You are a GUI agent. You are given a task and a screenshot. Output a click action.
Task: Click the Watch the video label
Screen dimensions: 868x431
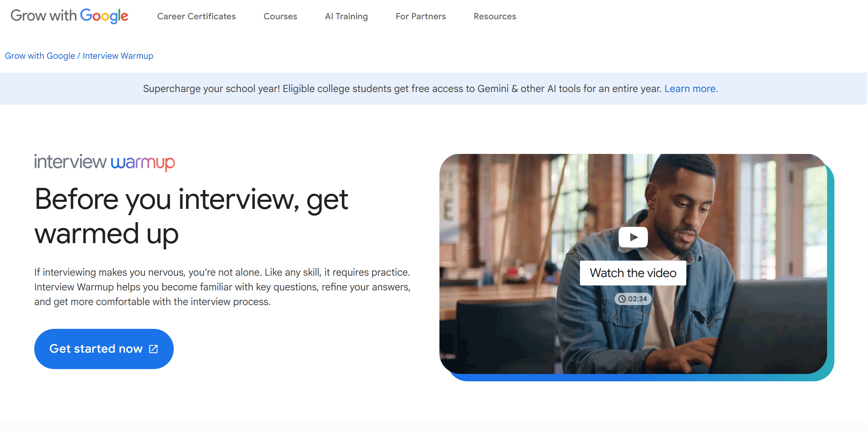coord(633,273)
